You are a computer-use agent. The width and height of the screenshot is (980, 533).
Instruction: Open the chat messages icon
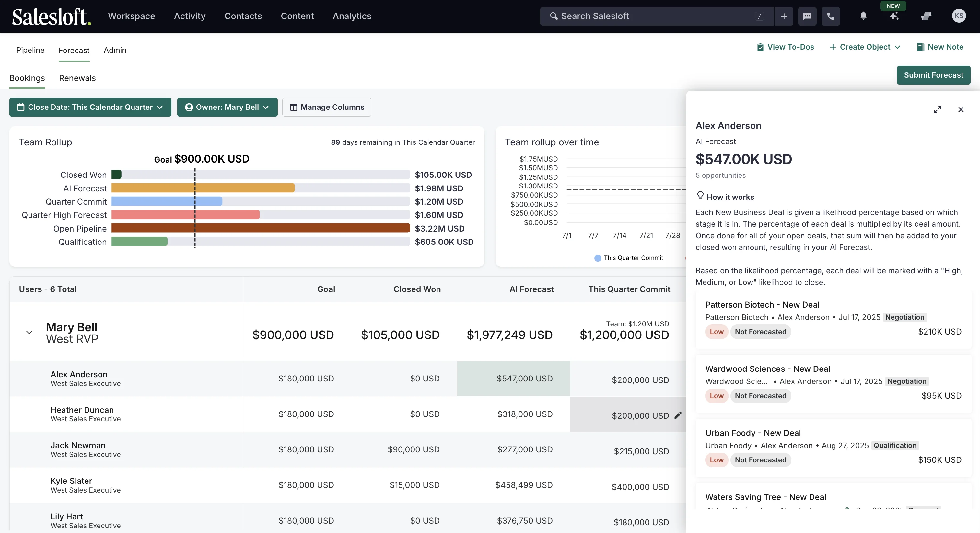[x=807, y=16]
